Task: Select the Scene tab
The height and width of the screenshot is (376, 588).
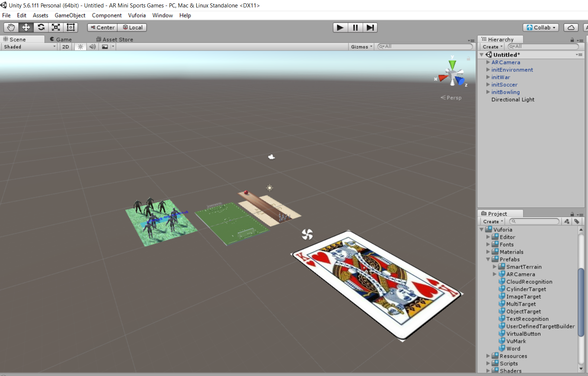Action: pos(22,39)
